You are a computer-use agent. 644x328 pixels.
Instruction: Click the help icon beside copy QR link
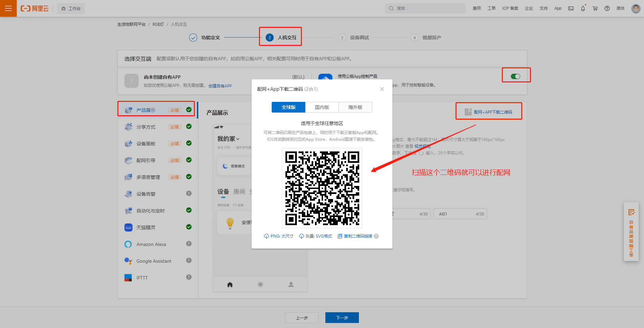pyautogui.click(x=376, y=236)
